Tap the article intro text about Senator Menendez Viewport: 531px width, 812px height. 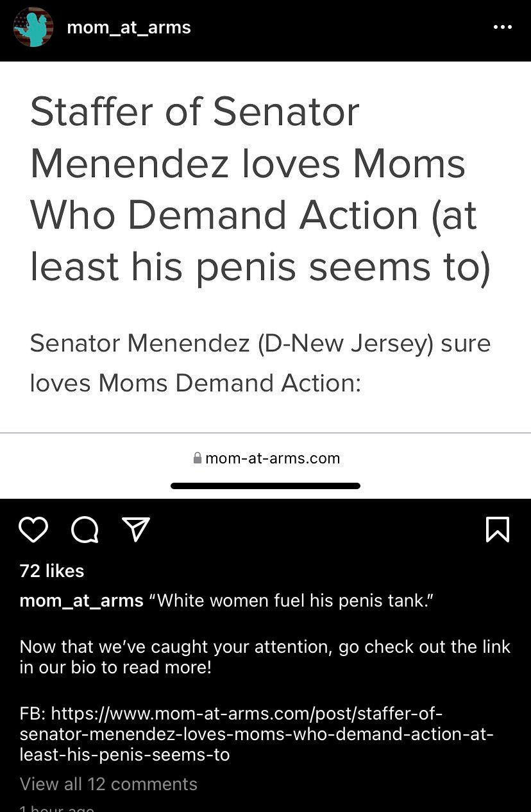[260, 363]
